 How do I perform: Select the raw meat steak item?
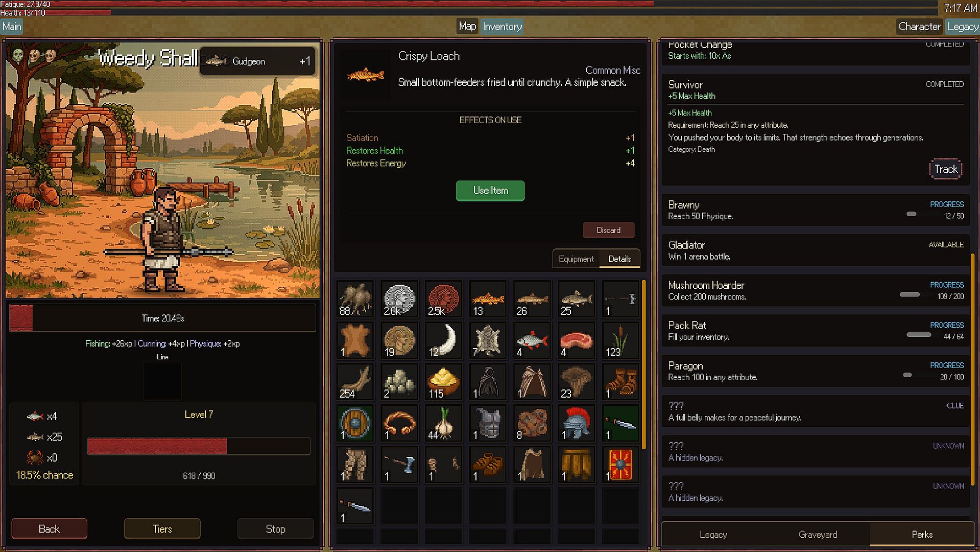577,340
